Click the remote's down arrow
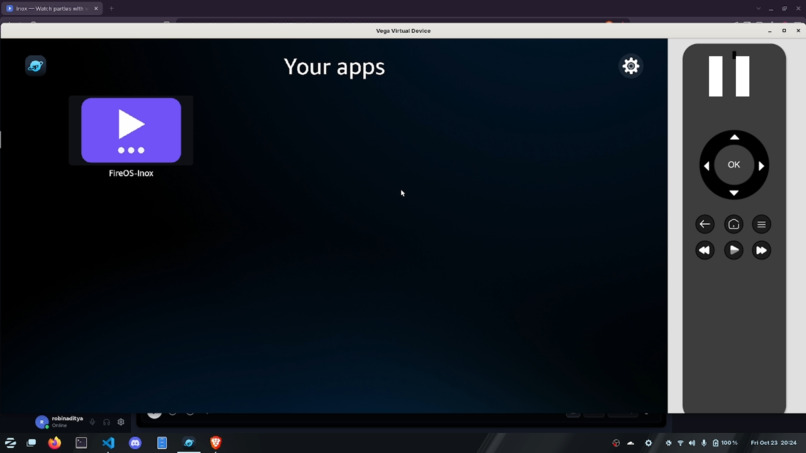This screenshot has width=806, height=453. 734,193
